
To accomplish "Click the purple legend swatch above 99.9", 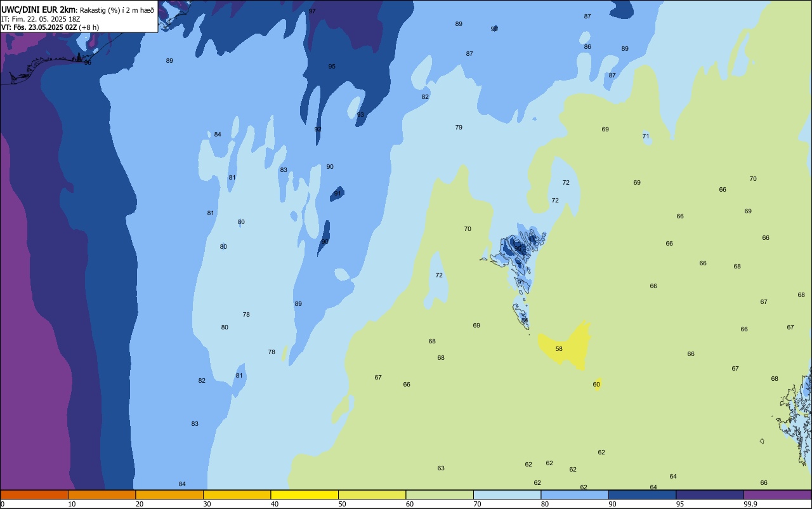I will 777,494.
